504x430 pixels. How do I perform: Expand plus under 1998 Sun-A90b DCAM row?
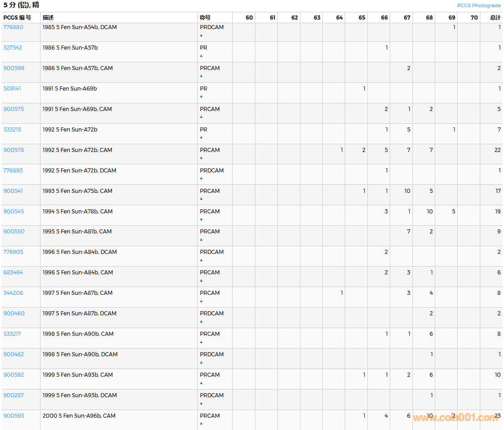click(x=201, y=363)
